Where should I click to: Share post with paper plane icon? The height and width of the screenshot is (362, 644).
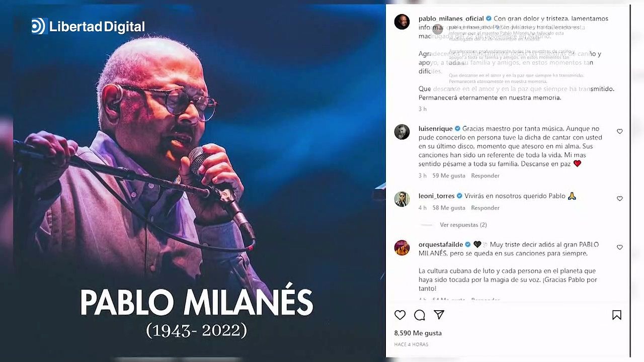[439, 315]
